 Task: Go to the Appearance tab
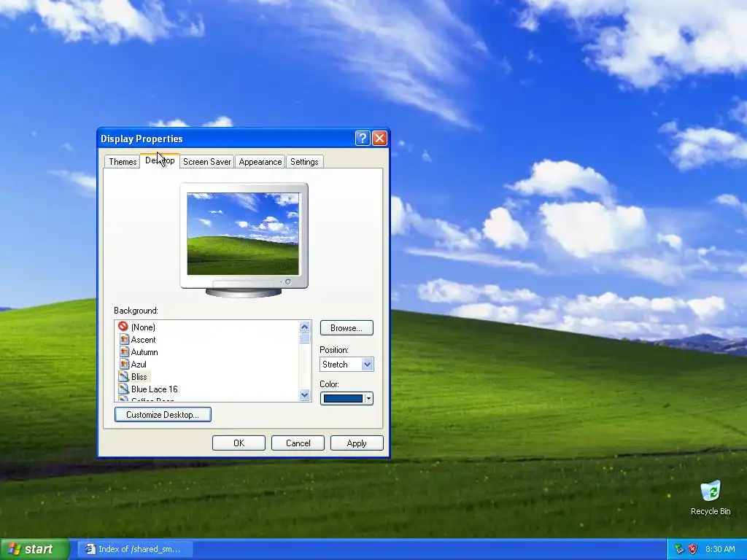pyautogui.click(x=260, y=161)
